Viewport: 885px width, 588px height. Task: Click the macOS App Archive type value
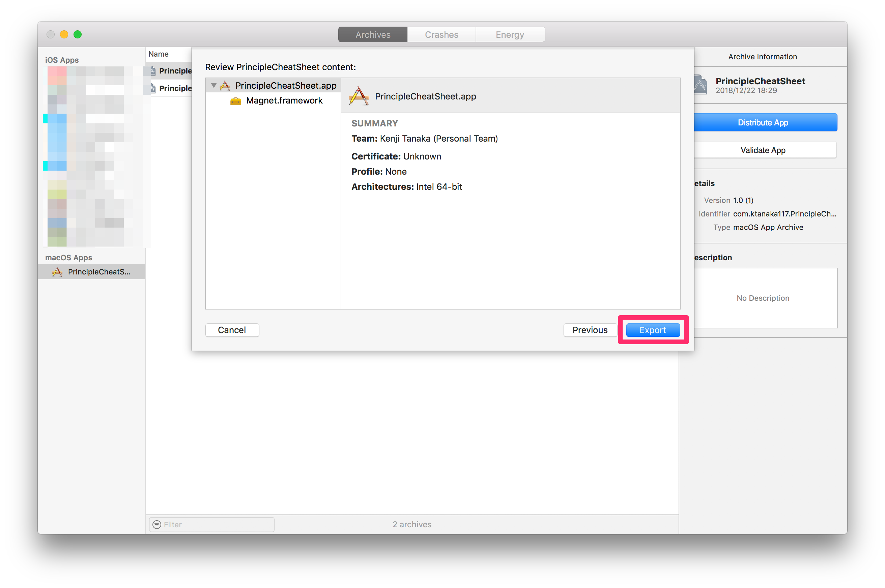click(x=768, y=227)
